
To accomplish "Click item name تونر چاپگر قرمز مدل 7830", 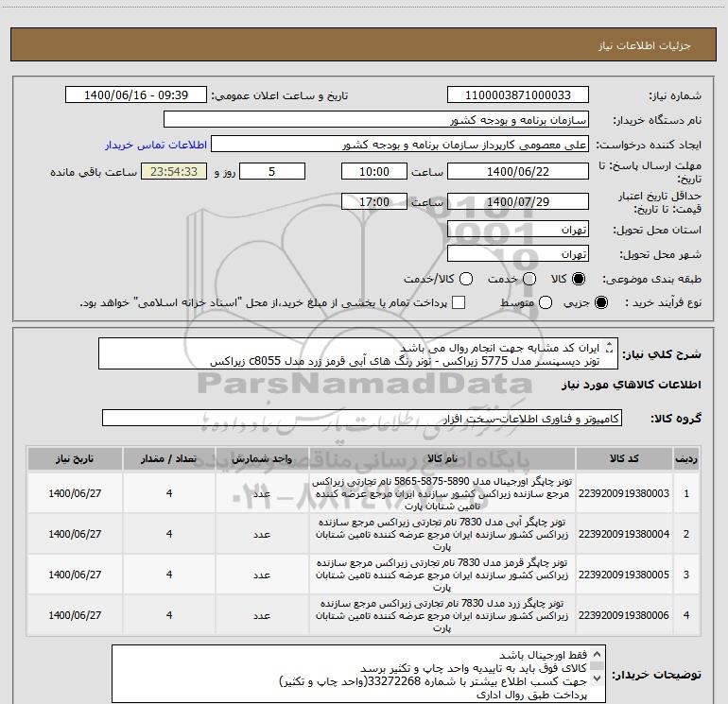I will [x=442, y=575].
